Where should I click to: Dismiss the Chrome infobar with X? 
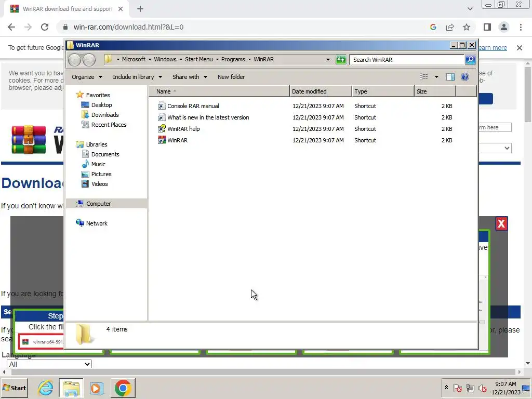coord(520,48)
